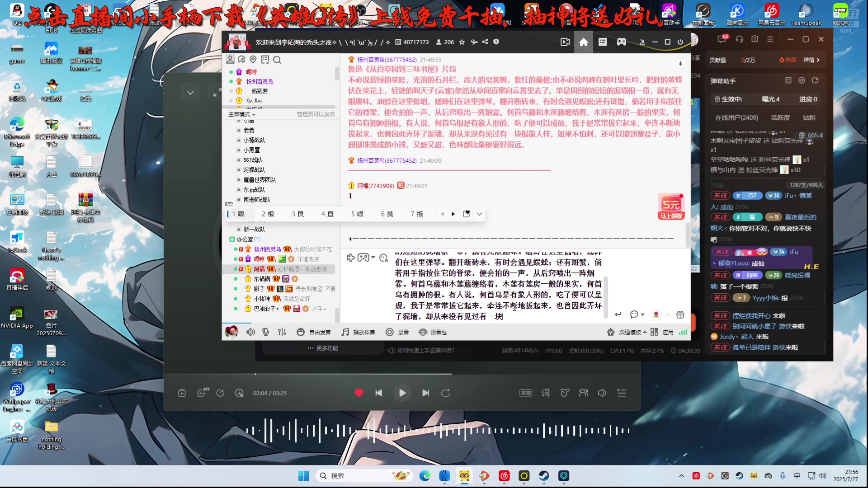Image resolution: width=868 pixels, height=488 pixels.
Task: Open music player volume control
Action: click(x=602, y=393)
